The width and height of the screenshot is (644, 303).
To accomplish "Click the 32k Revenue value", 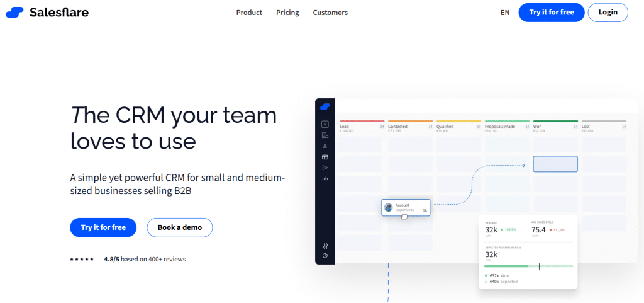I will (491, 229).
